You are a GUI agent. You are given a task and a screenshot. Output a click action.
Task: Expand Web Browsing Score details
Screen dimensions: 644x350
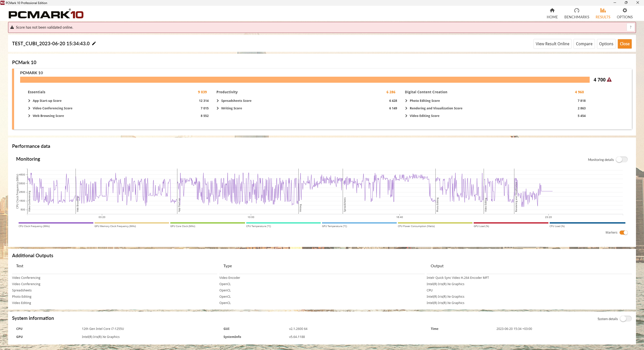pos(29,116)
